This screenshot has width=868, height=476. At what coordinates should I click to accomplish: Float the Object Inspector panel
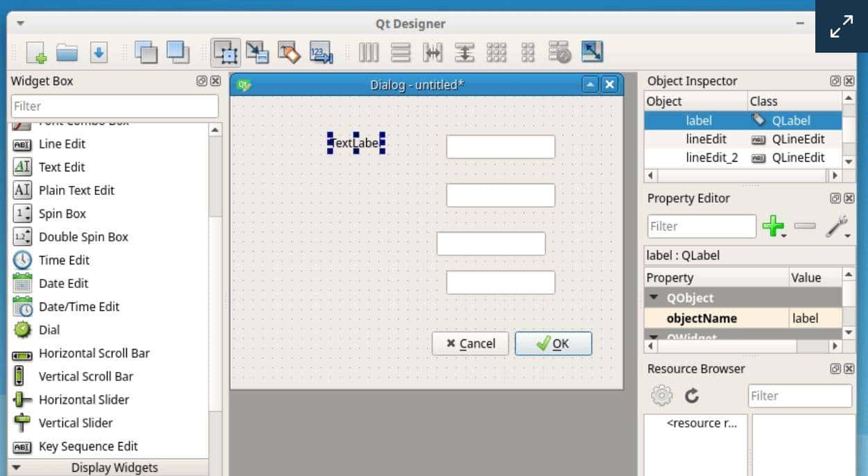coord(835,81)
